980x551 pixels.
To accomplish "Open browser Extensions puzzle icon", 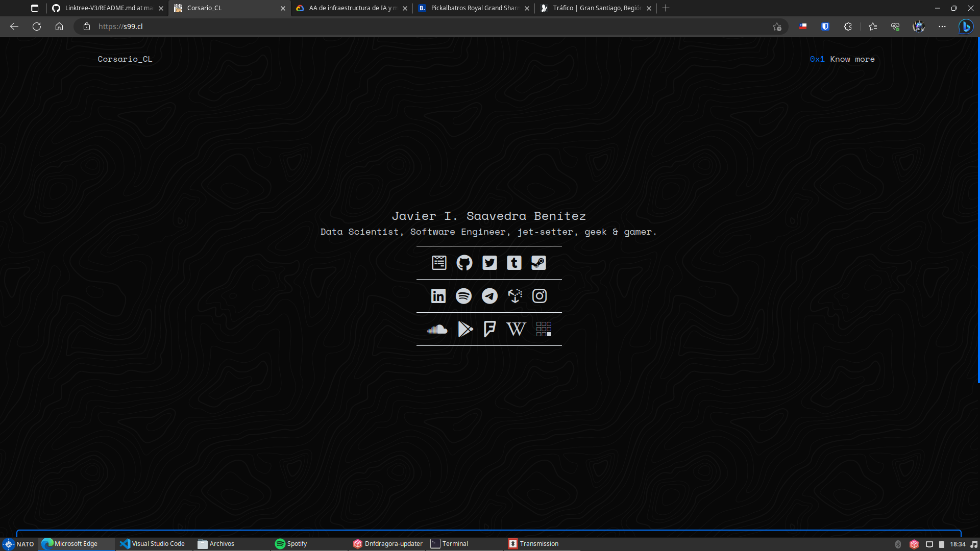I will [x=848, y=27].
